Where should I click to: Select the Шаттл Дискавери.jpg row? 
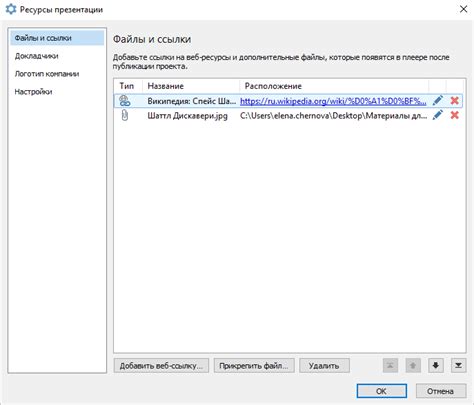(288, 116)
